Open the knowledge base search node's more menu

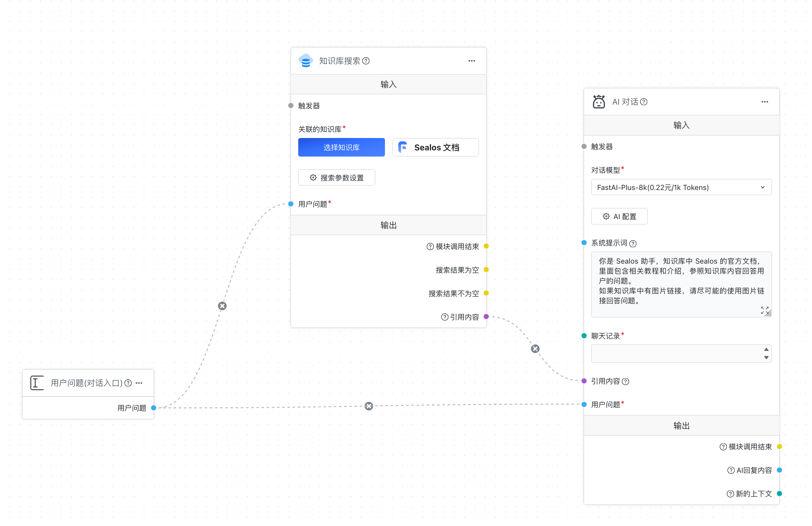point(472,61)
